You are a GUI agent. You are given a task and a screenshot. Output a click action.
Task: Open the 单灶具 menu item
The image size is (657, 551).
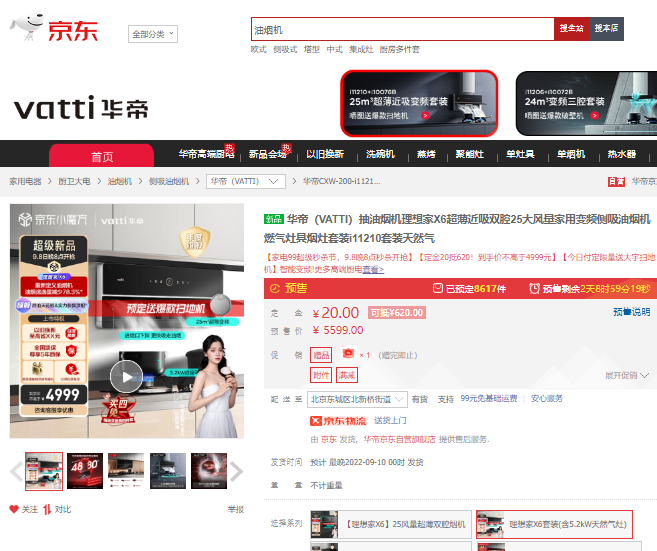(x=520, y=154)
